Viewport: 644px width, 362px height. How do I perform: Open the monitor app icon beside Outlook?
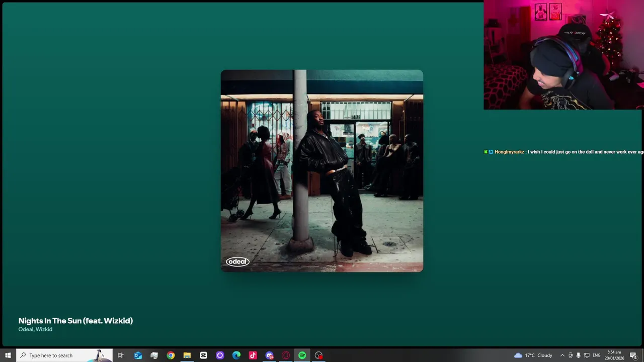(x=154, y=355)
